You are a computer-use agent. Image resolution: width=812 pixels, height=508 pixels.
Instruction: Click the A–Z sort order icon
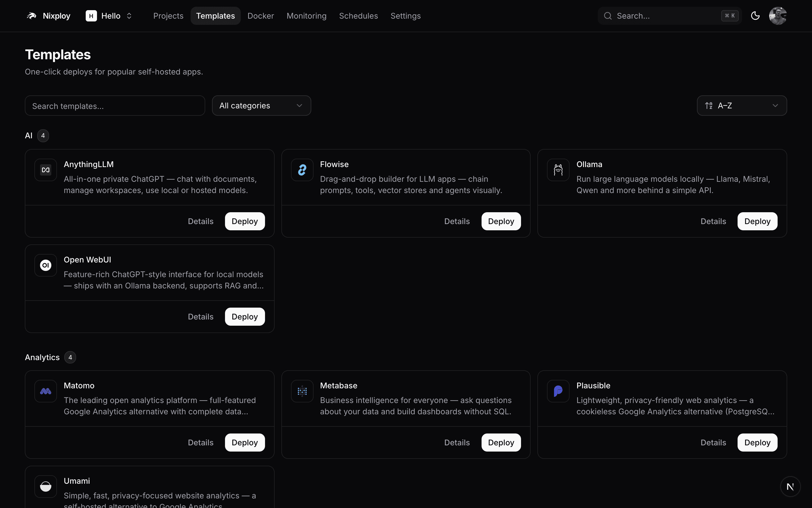coord(709,106)
